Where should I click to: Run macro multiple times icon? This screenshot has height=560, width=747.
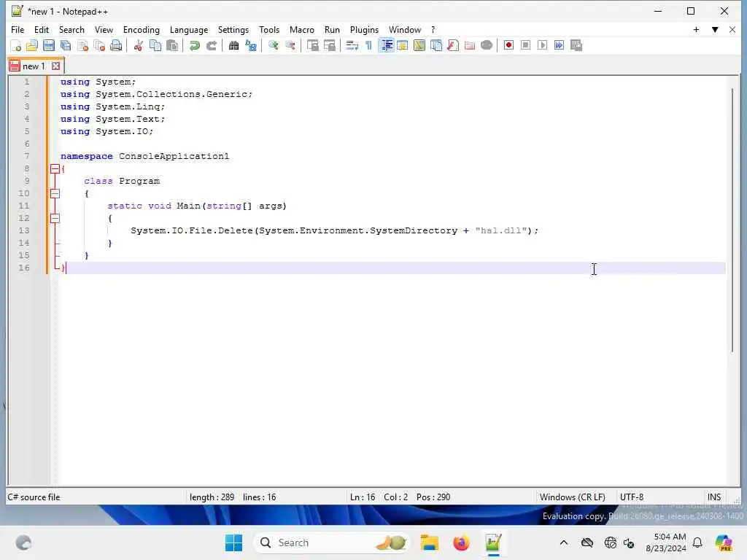[x=560, y=46]
